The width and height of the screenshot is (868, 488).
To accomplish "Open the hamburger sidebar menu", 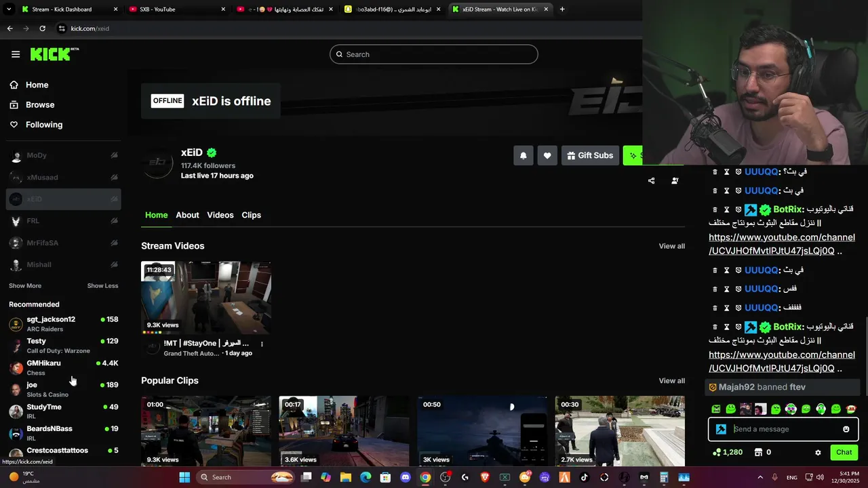I will [16, 54].
